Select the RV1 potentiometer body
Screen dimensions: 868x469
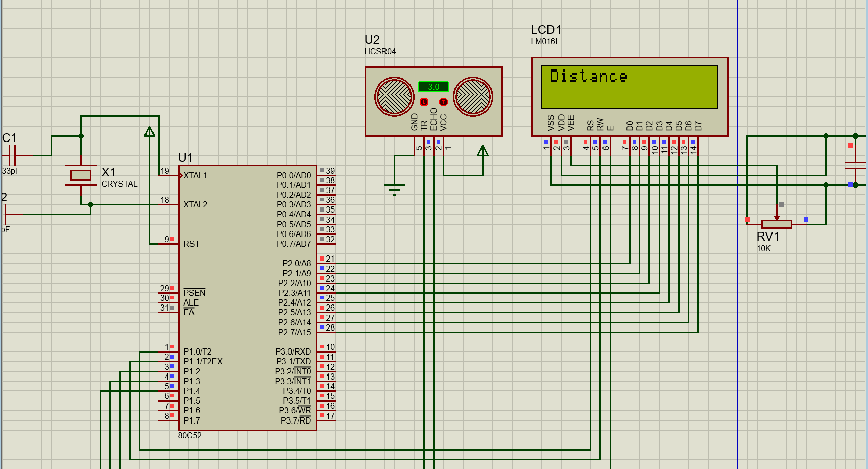pos(777,224)
